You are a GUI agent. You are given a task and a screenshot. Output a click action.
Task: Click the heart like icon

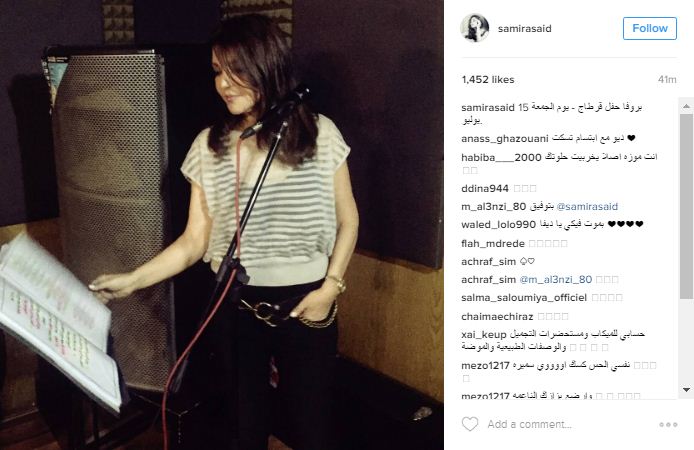(470, 424)
